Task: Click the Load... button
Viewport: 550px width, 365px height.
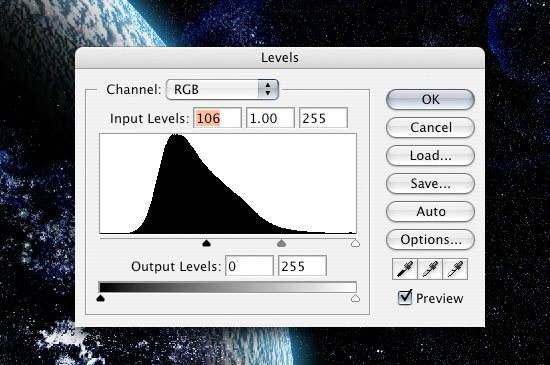Action: (430, 156)
